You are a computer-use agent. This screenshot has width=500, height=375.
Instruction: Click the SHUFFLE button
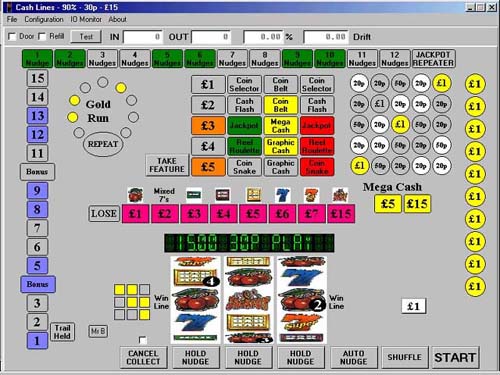[404, 357]
